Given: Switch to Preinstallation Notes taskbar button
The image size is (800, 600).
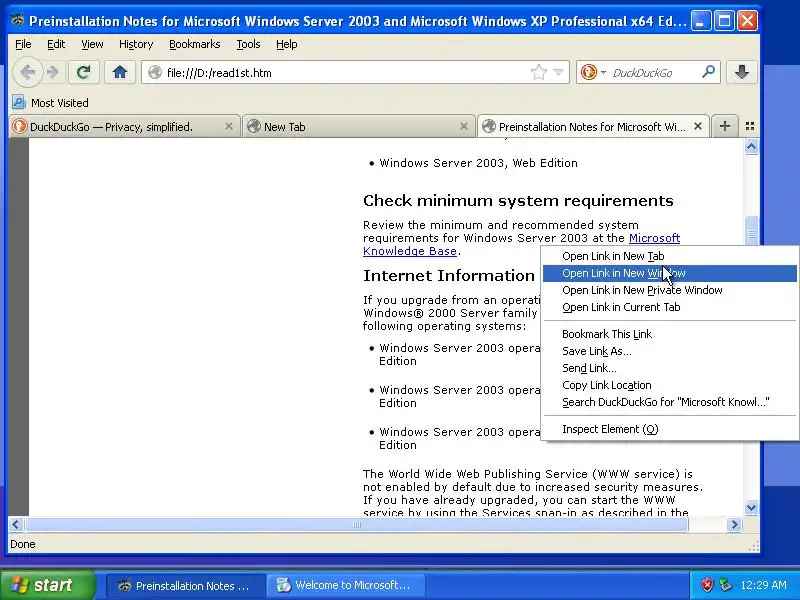Looking at the screenshot, I should click(186, 585).
